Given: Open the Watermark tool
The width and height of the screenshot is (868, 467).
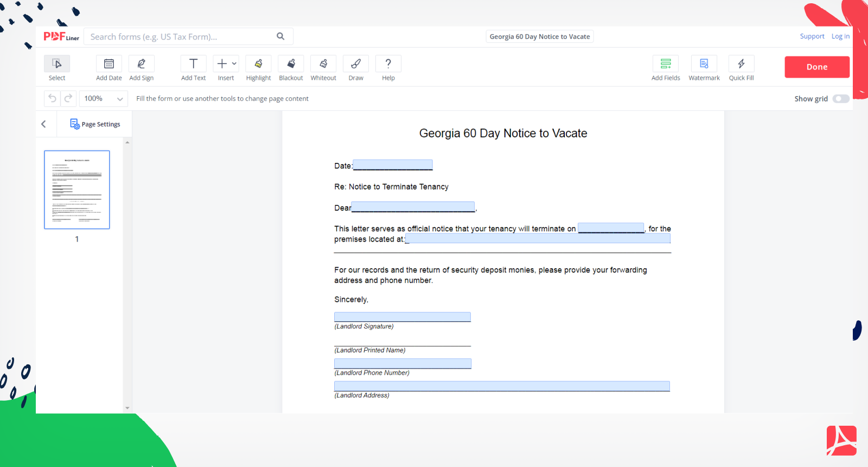Looking at the screenshot, I should coord(704,64).
